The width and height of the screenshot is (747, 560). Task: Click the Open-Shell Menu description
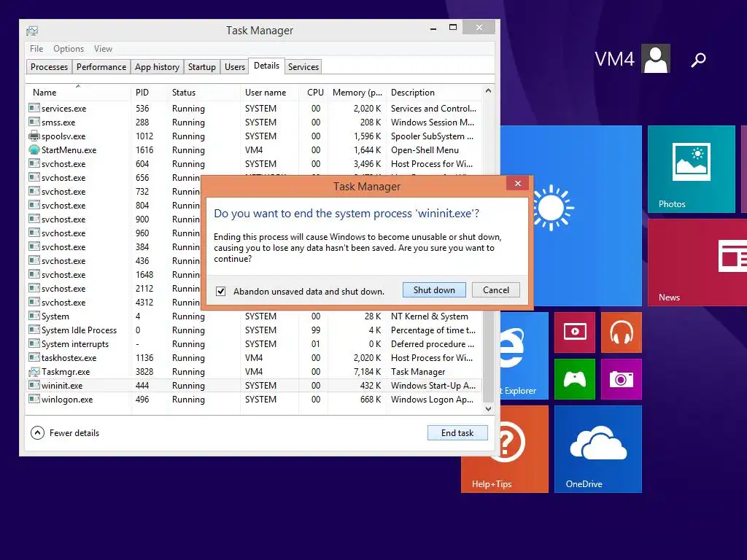(x=425, y=150)
